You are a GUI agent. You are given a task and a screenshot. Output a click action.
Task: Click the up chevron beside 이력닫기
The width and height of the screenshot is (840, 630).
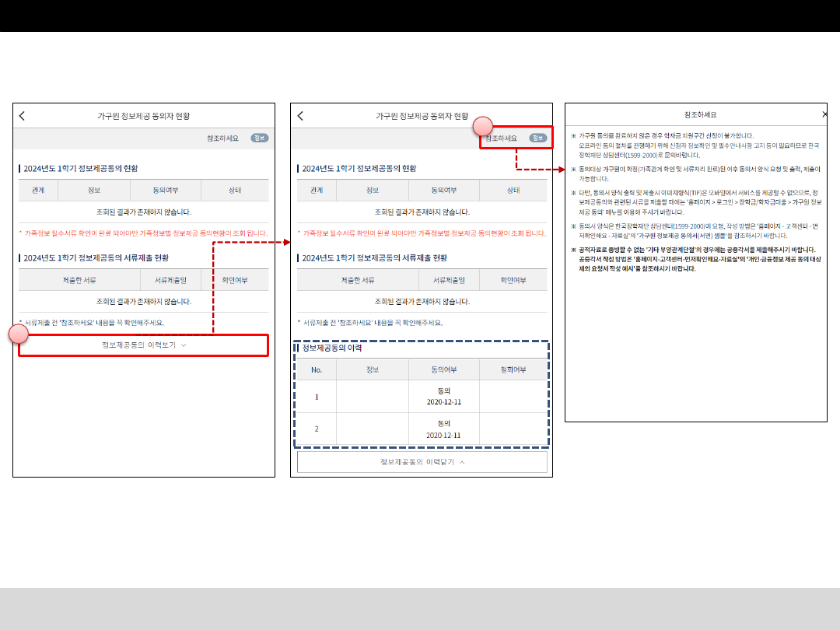coord(462,462)
